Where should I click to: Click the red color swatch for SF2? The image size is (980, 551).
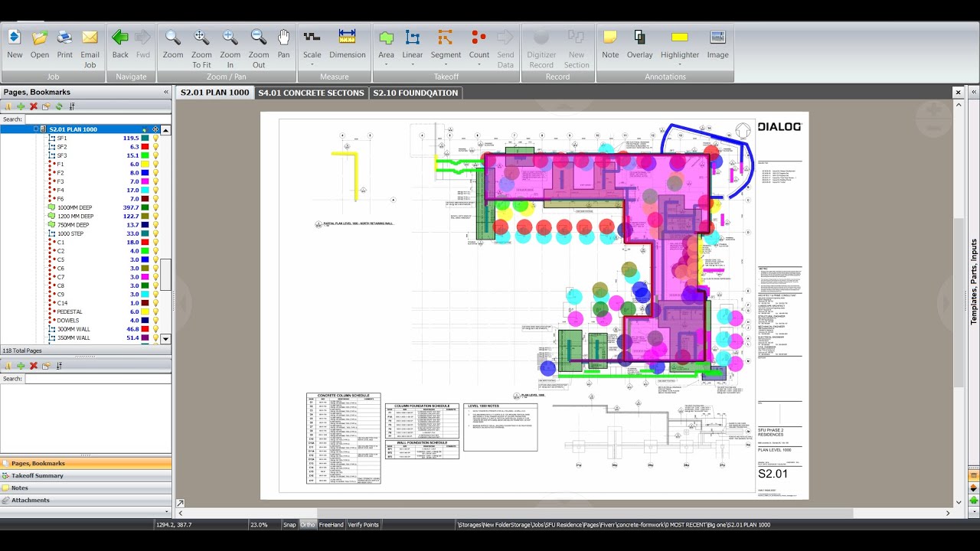[x=145, y=147]
